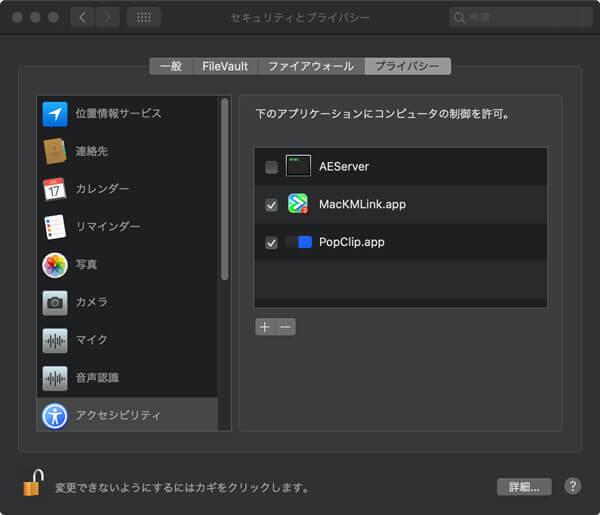
Task: Switch to the 一般 (General) tab
Action: pyautogui.click(x=170, y=66)
